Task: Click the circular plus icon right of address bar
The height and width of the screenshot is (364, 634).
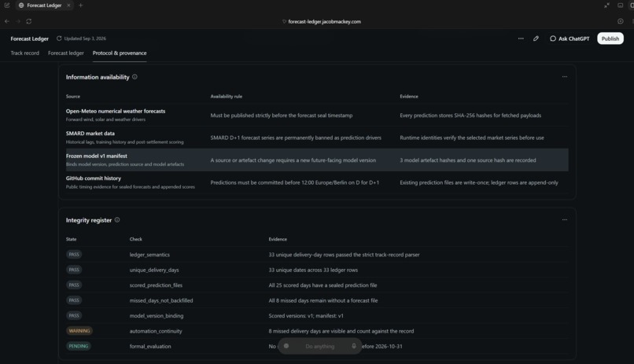Action: [621, 21]
